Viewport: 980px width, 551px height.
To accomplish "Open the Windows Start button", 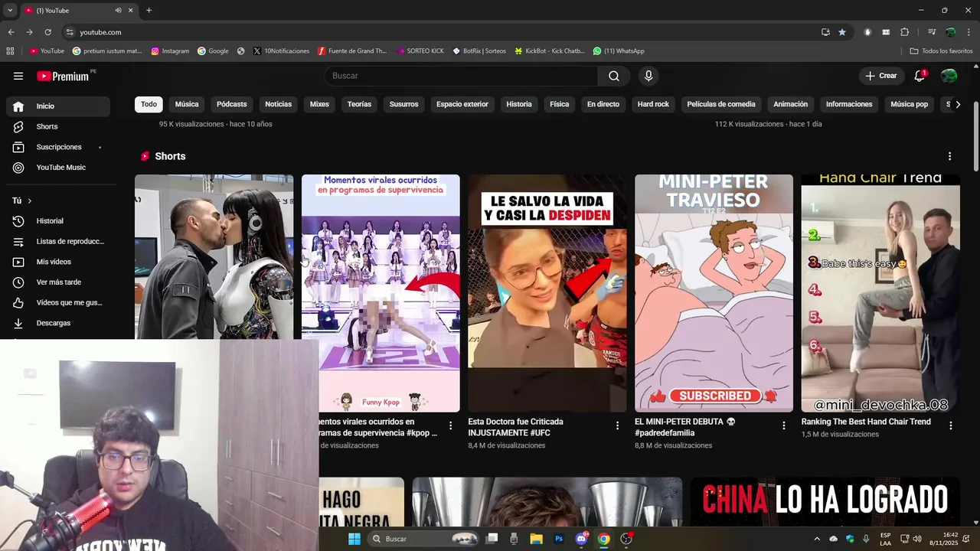I will [x=354, y=539].
